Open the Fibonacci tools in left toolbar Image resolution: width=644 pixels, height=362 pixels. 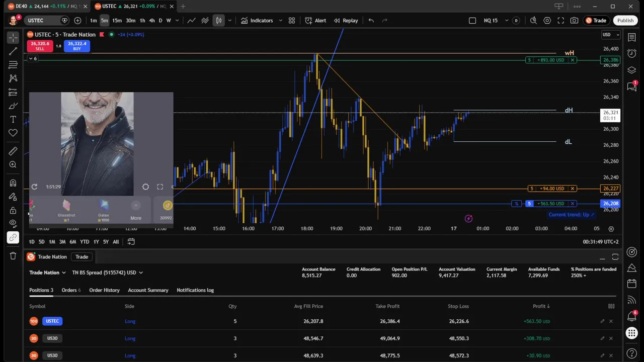pos(13,65)
